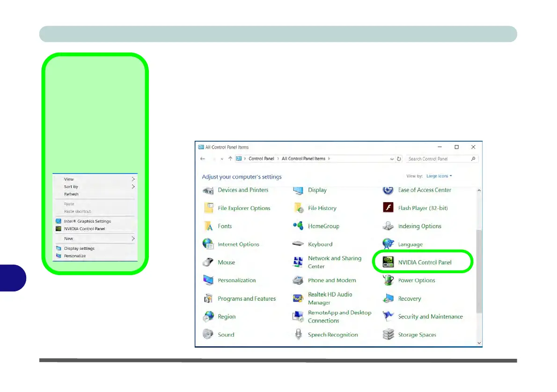Image resolution: width=557 pixels, height=392 pixels.
Task: Go up one level with up arrow
Action: 230,159
